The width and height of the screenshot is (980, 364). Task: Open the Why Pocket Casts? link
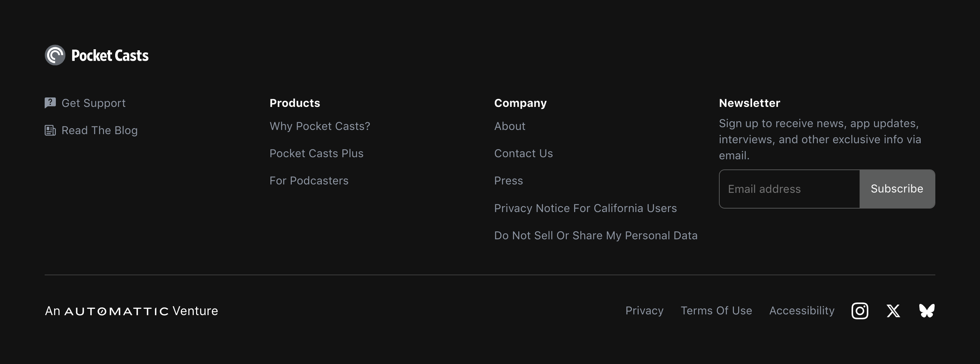(x=320, y=126)
